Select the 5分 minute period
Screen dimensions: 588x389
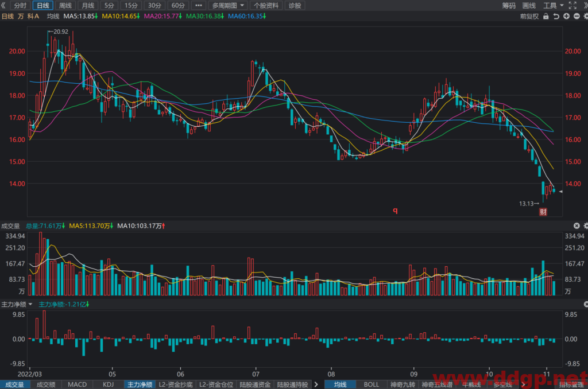[109, 6]
